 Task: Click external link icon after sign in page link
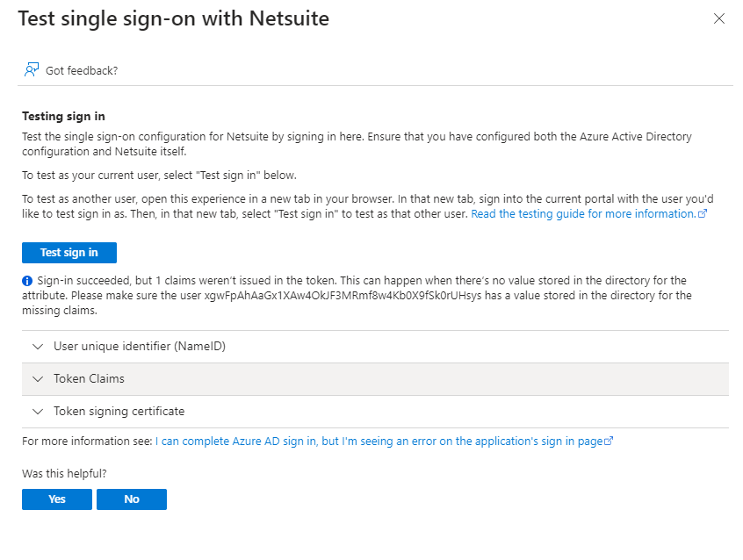point(609,442)
